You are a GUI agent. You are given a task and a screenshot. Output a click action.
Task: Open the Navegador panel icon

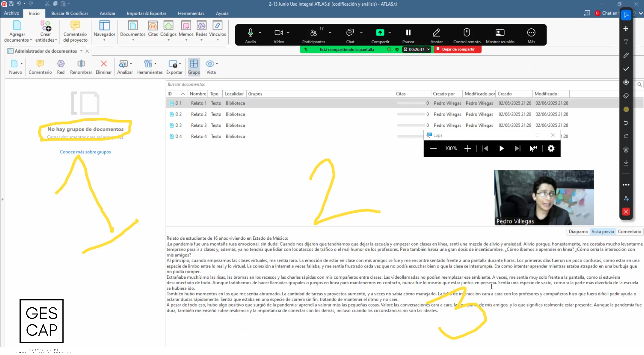[104, 25]
